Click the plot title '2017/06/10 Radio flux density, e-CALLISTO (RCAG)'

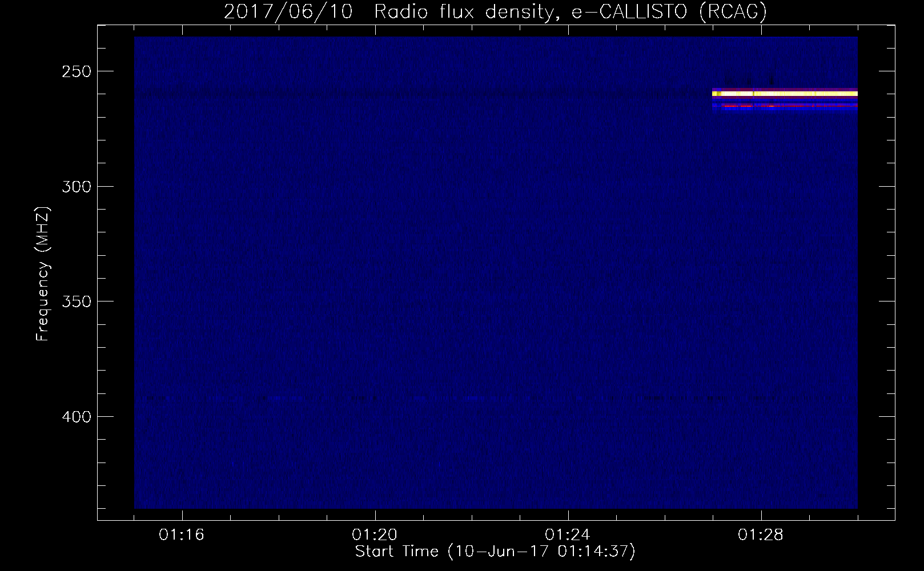495,12
